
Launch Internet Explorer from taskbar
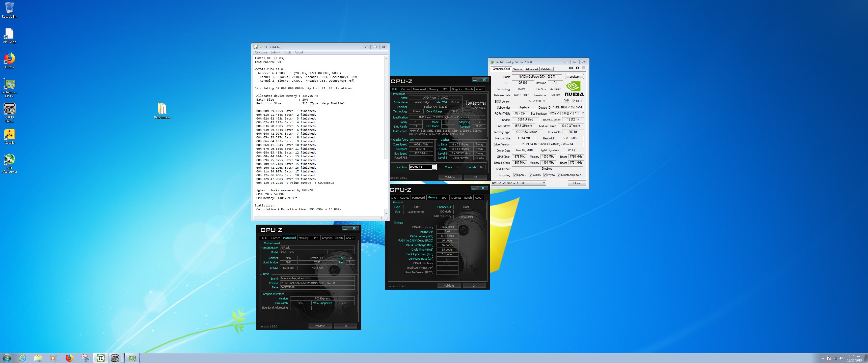22,358
